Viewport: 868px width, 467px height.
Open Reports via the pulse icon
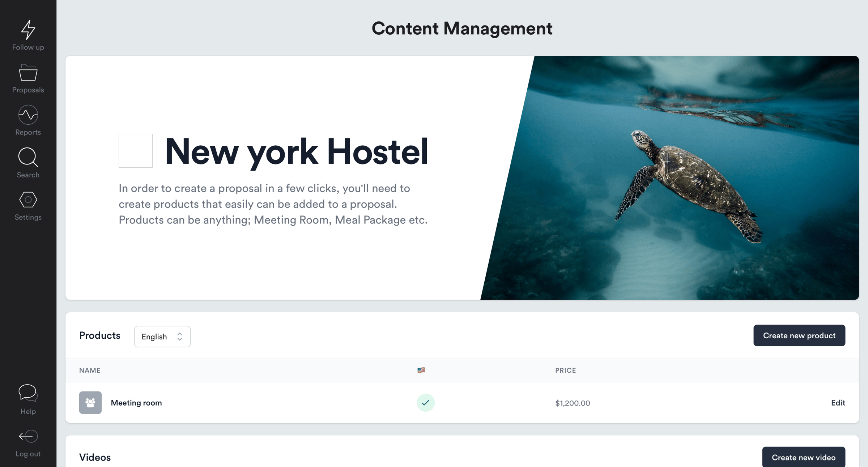tap(28, 115)
